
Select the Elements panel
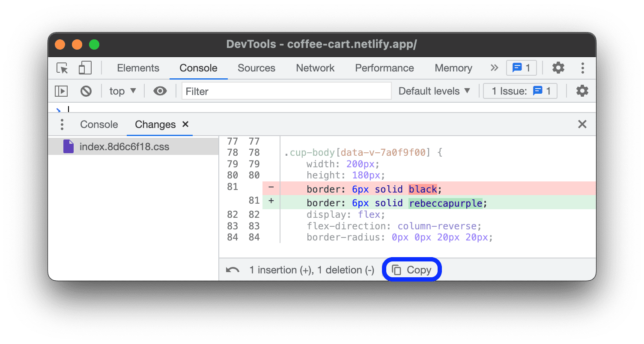tap(138, 68)
